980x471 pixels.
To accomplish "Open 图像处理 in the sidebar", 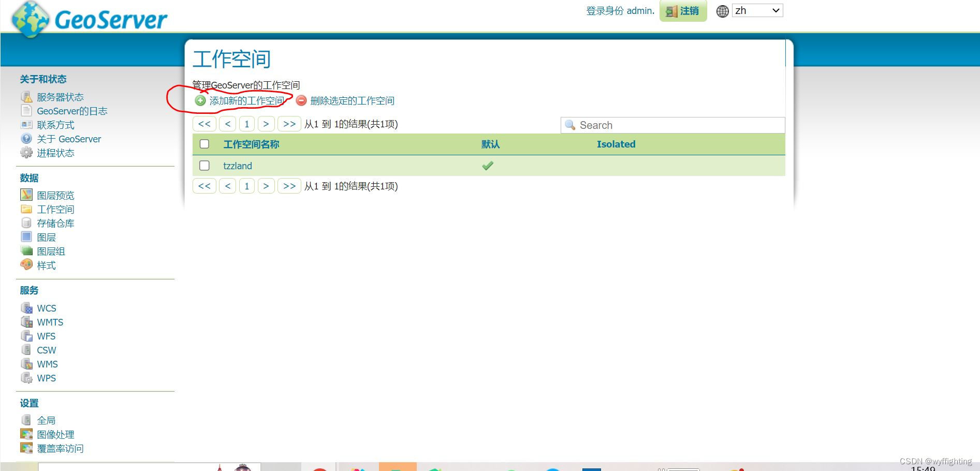I will [55, 434].
